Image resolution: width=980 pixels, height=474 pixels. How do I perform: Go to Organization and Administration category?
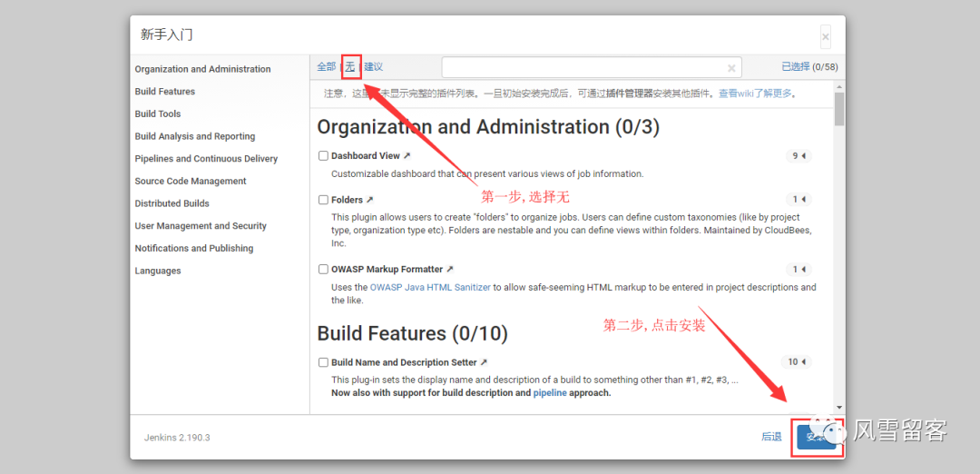(202, 69)
